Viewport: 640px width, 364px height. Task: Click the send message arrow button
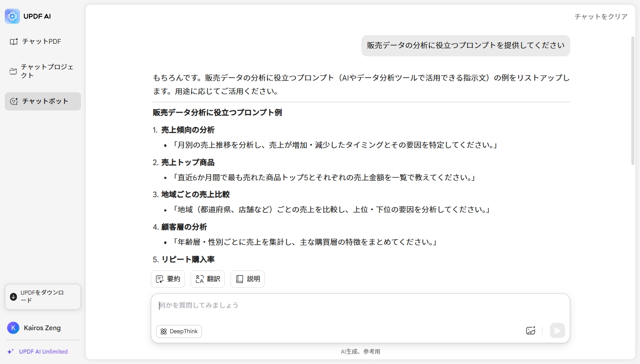coord(558,331)
